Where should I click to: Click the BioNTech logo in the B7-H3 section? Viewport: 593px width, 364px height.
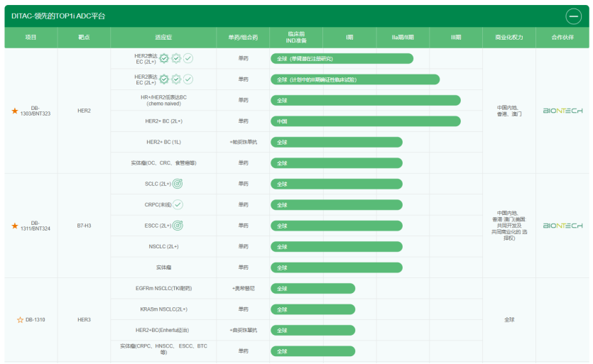coord(562,226)
